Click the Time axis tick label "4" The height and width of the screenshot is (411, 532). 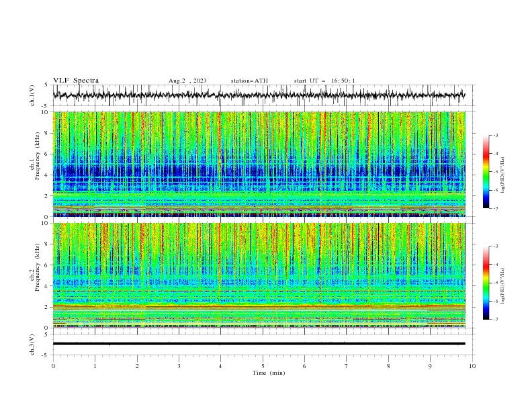(x=220, y=366)
